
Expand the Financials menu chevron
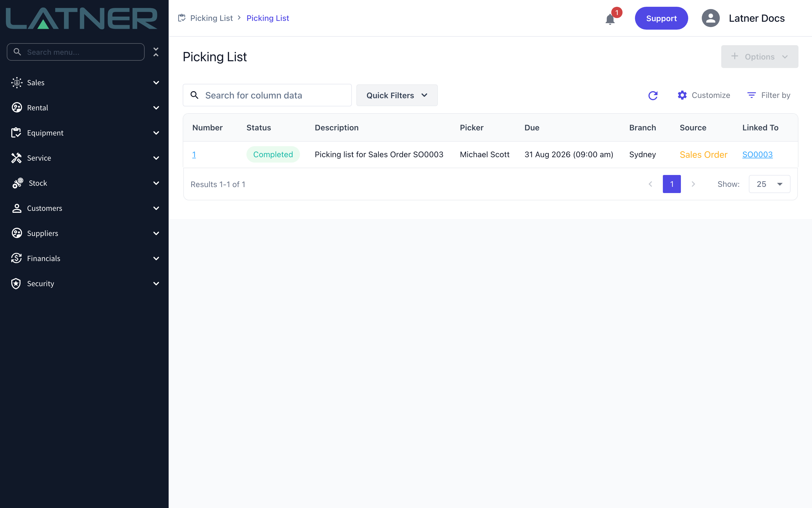(x=156, y=258)
